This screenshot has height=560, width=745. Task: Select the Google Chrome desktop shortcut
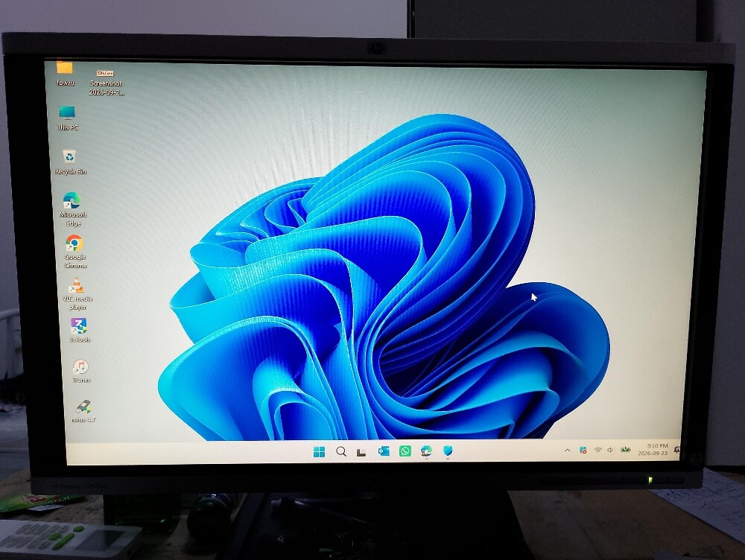click(74, 244)
